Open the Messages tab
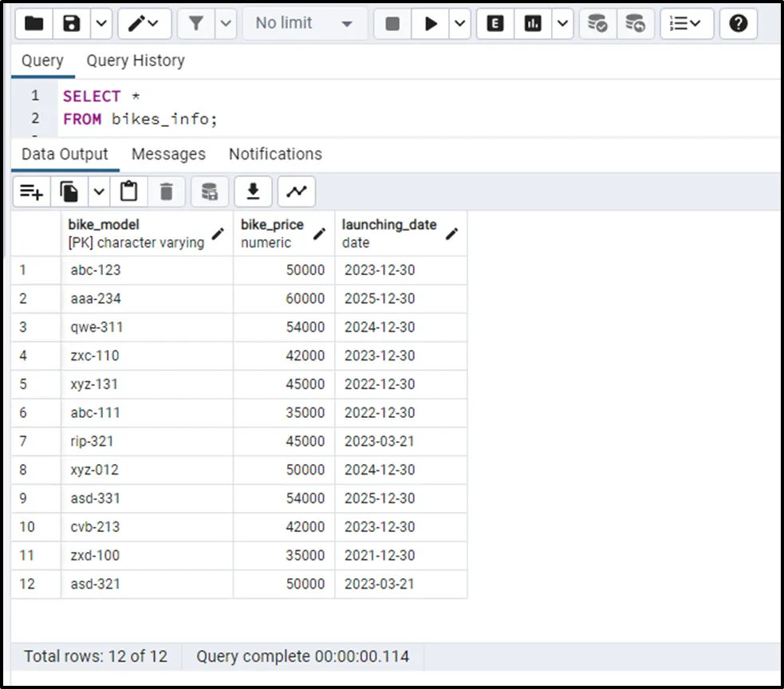The width and height of the screenshot is (784, 689). tap(168, 154)
